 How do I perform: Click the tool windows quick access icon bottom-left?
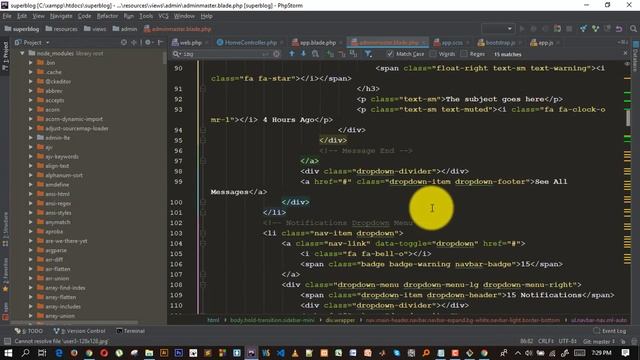[7, 341]
